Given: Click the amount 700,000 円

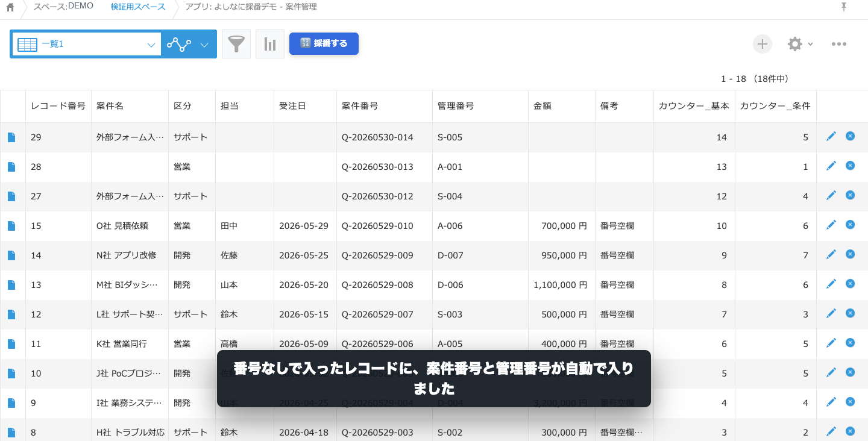Looking at the screenshot, I should coord(564,226).
